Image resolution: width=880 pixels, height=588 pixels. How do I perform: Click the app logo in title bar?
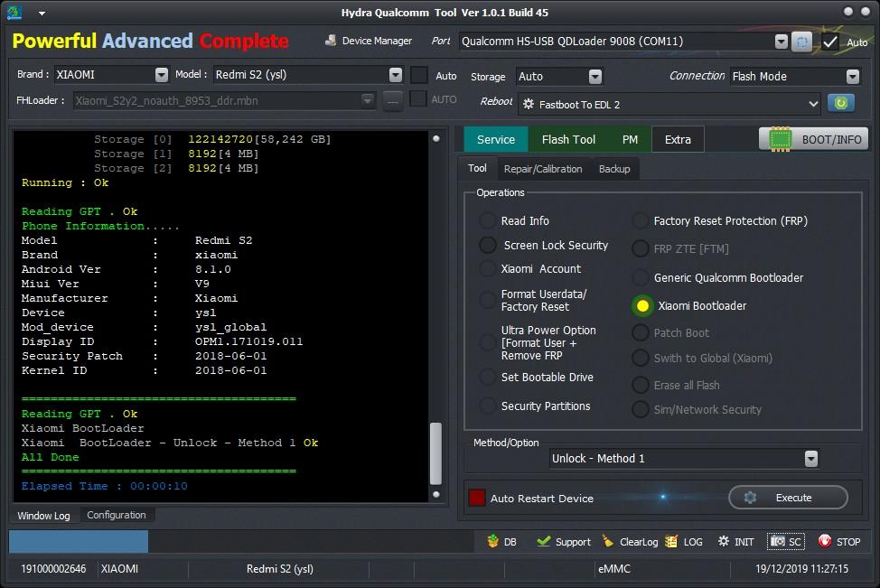tap(14, 13)
